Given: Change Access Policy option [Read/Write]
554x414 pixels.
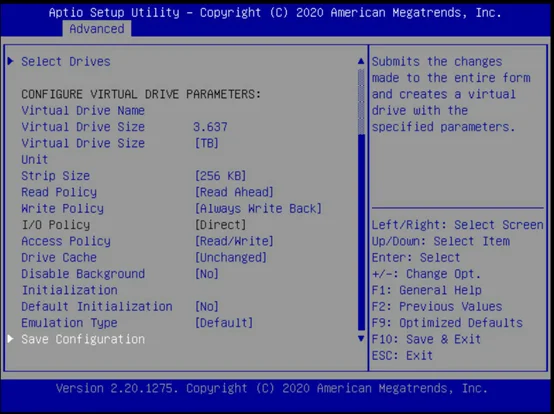Looking at the screenshot, I should (x=234, y=241).
